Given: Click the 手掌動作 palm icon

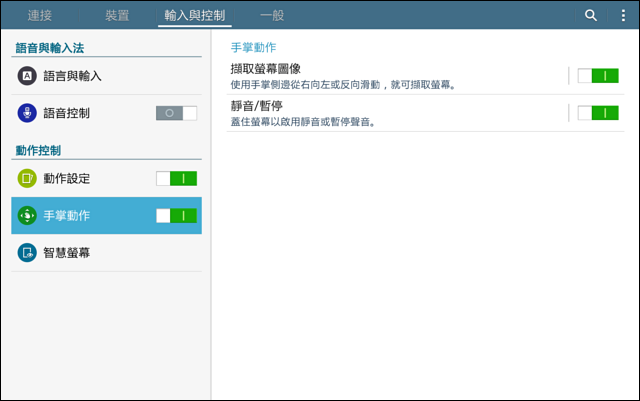Looking at the screenshot, I should tap(27, 216).
